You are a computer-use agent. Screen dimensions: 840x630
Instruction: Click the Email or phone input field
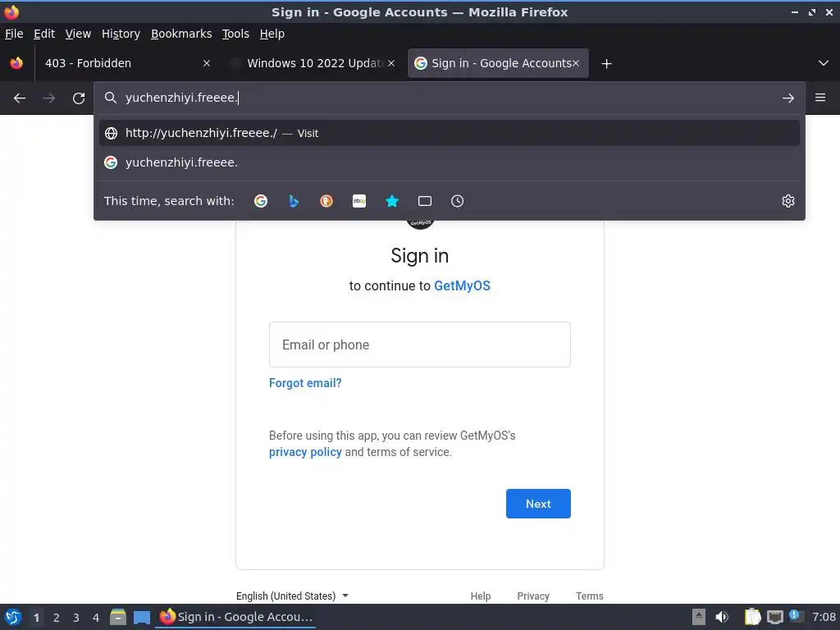point(420,345)
